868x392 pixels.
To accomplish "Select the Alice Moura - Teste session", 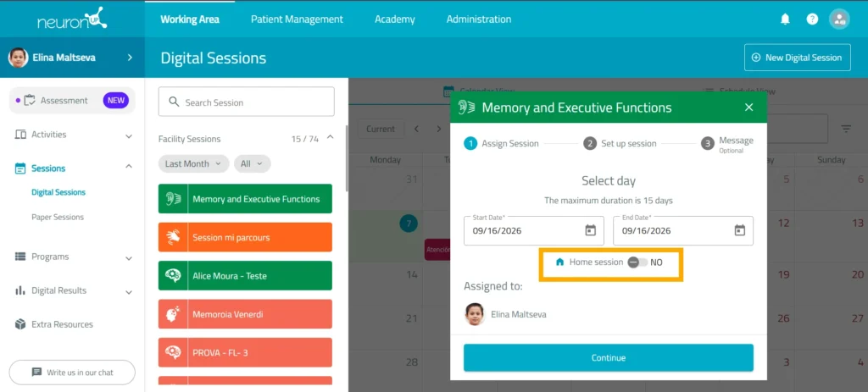I will pyautogui.click(x=245, y=275).
